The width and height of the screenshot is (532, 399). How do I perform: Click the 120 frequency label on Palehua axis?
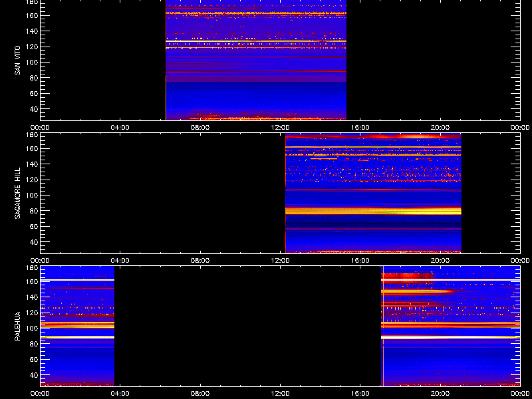tap(32, 313)
